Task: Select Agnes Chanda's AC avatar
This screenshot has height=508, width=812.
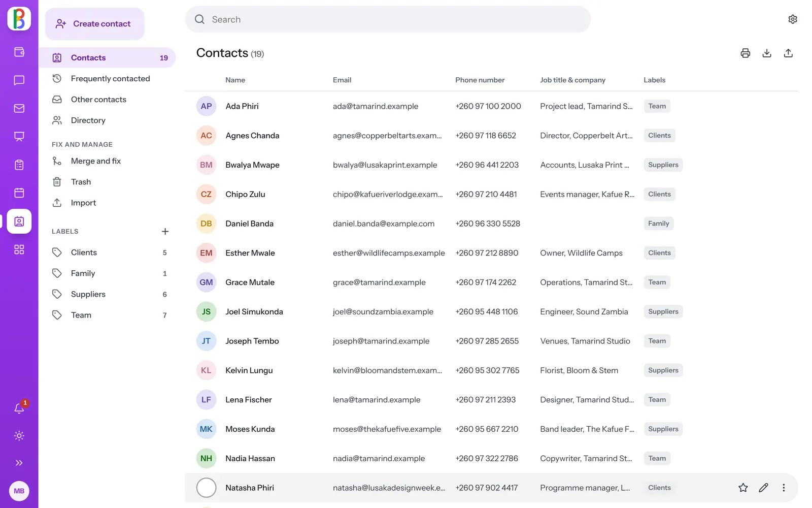Action: click(x=206, y=136)
